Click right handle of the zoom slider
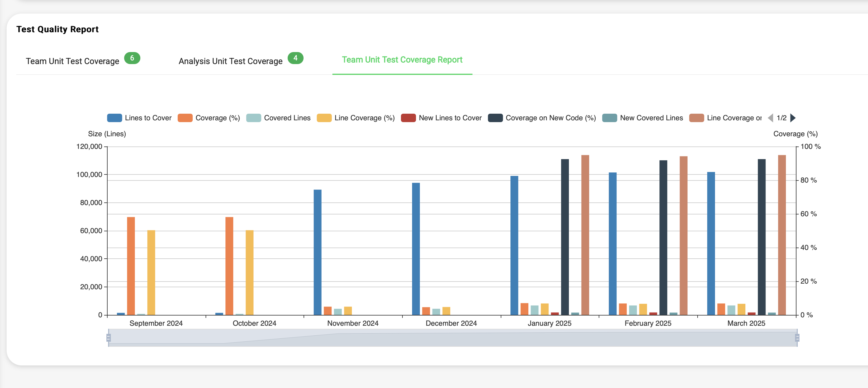Viewport: 868px width, 388px height. click(x=797, y=337)
